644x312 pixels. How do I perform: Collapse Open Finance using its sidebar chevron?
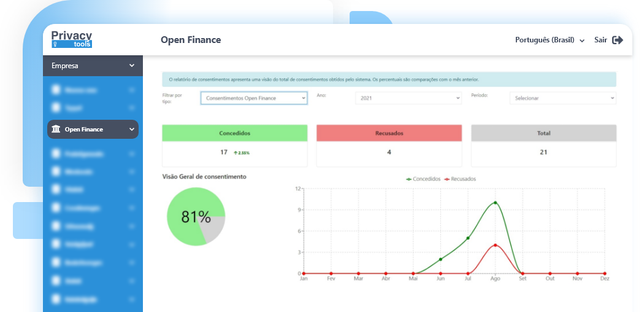coord(132,129)
